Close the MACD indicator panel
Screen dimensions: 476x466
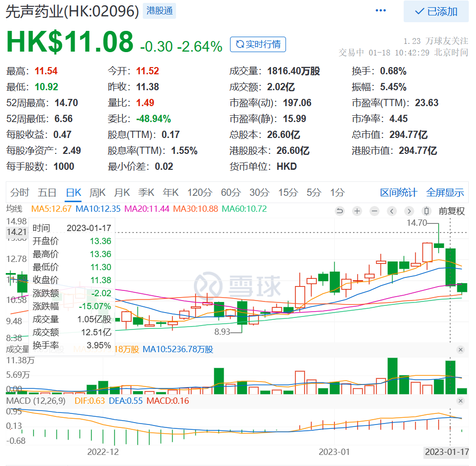coord(461,401)
